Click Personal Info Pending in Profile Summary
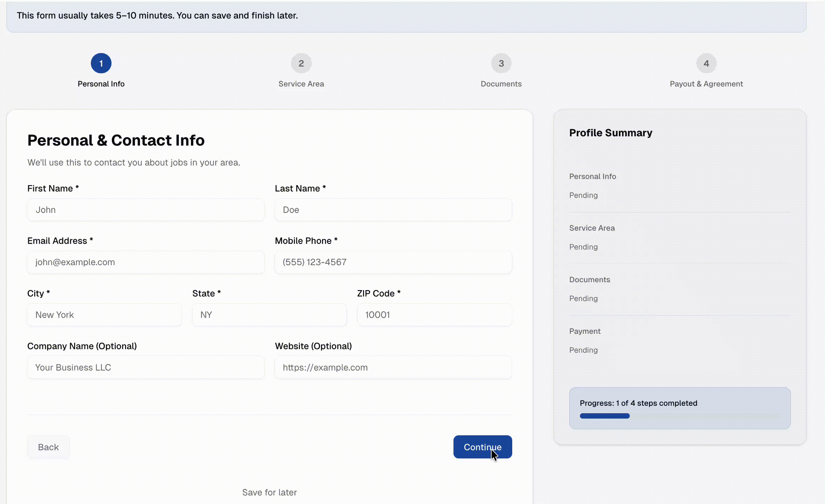The width and height of the screenshot is (825, 504). 583,195
